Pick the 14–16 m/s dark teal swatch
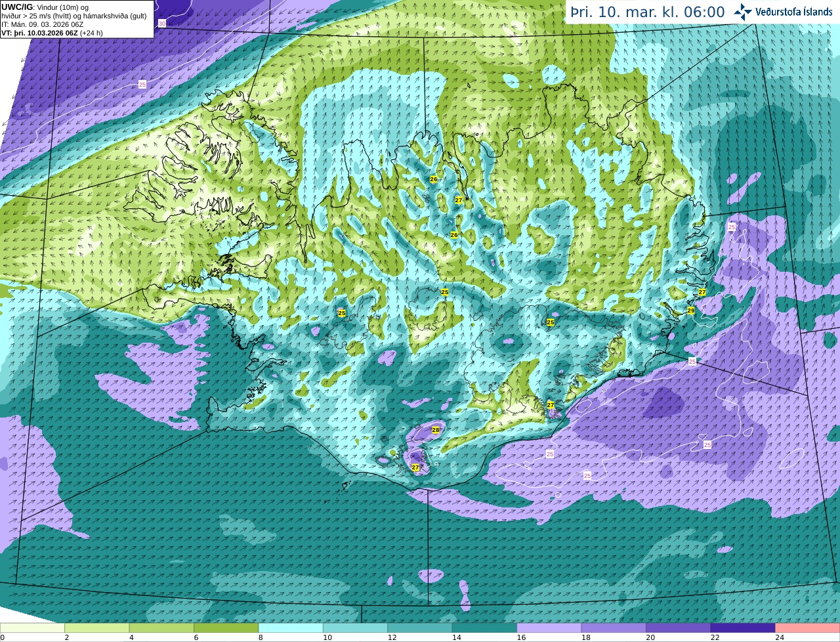This screenshot has width=840, height=642. coord(484,628)
